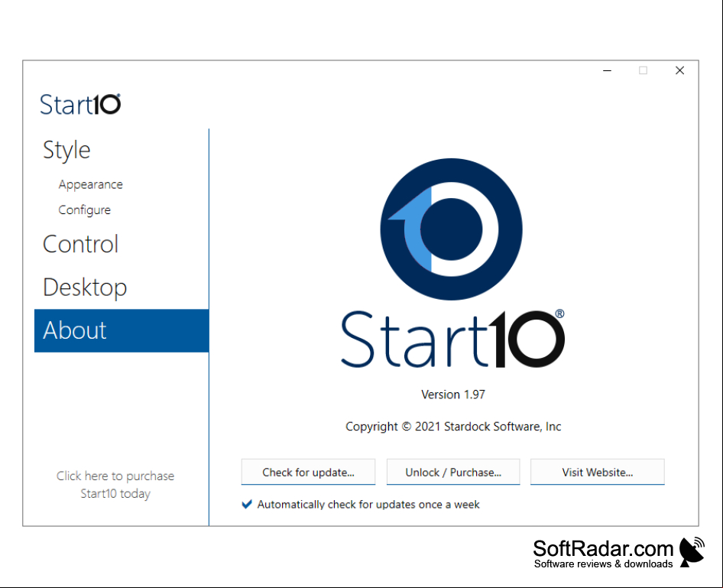Click the purchase Start10 today link
This screenshot has width=723, height=588.
115,485
